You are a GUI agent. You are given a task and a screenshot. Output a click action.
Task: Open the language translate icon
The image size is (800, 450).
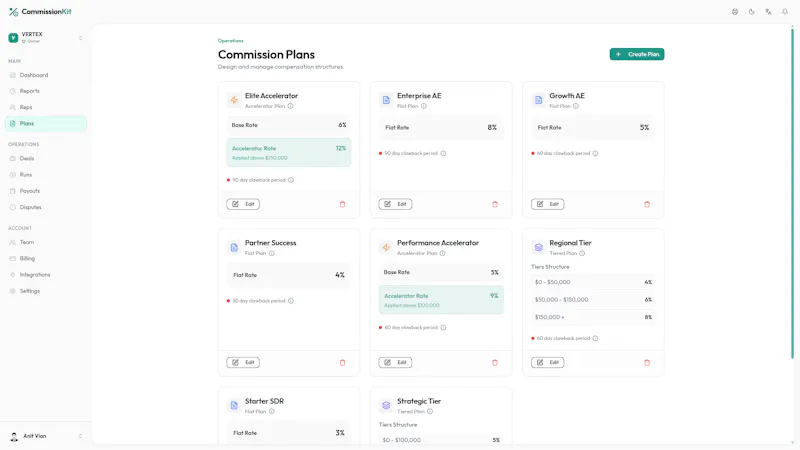click(768, 12)
